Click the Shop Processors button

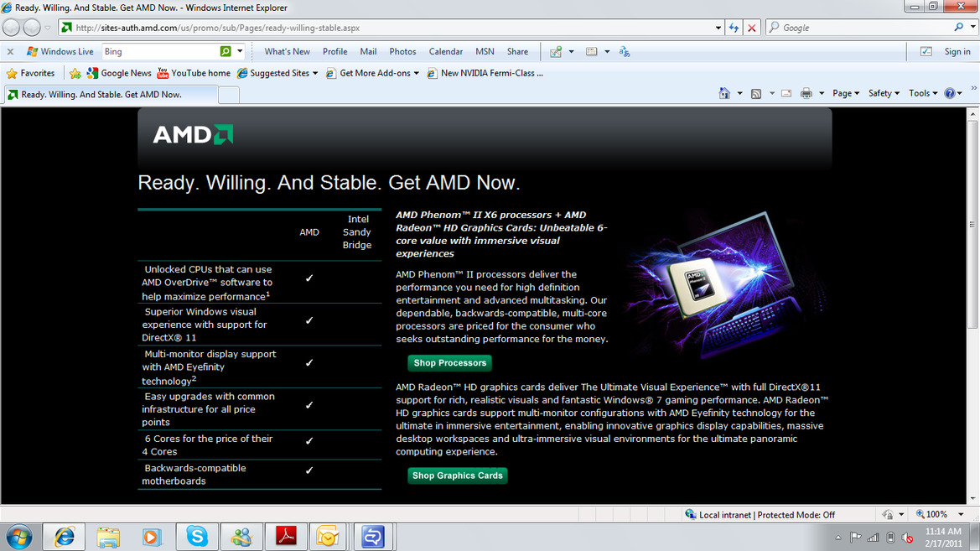[449, 363]
